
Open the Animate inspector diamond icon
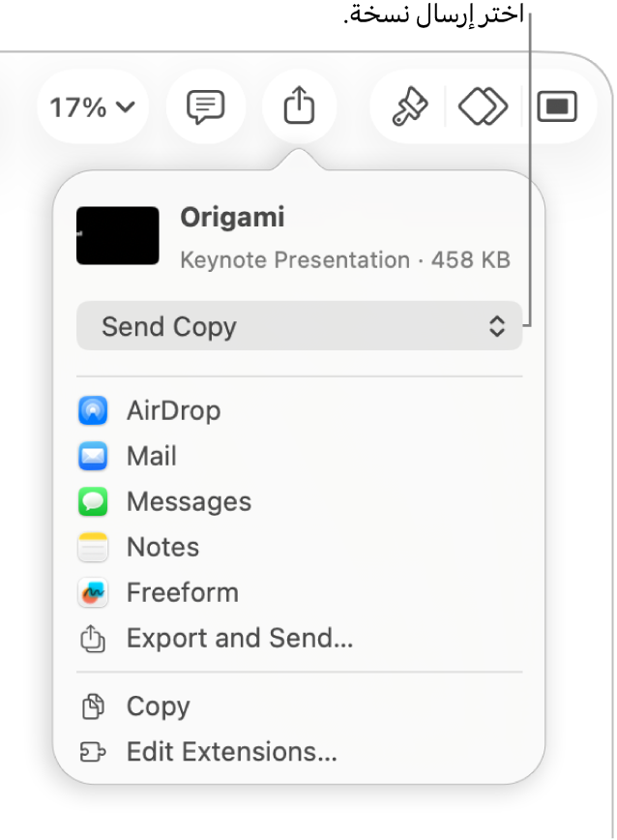click(483, 106)
